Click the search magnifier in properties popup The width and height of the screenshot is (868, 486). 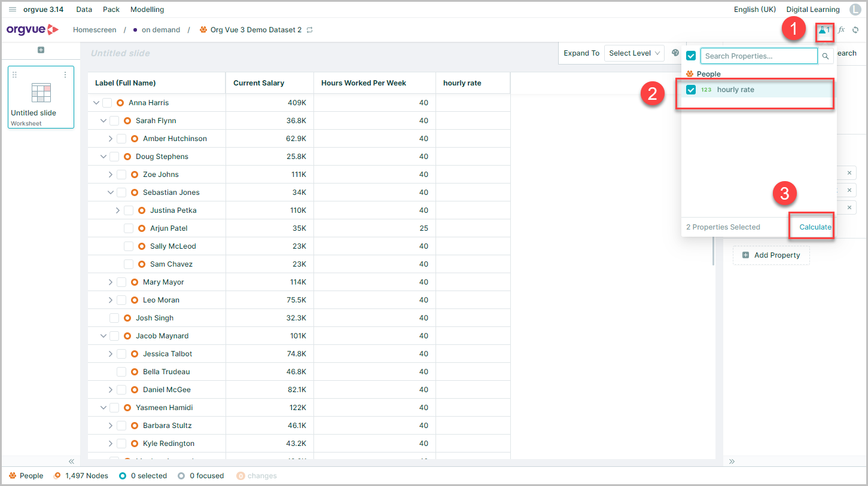point(826,56)
